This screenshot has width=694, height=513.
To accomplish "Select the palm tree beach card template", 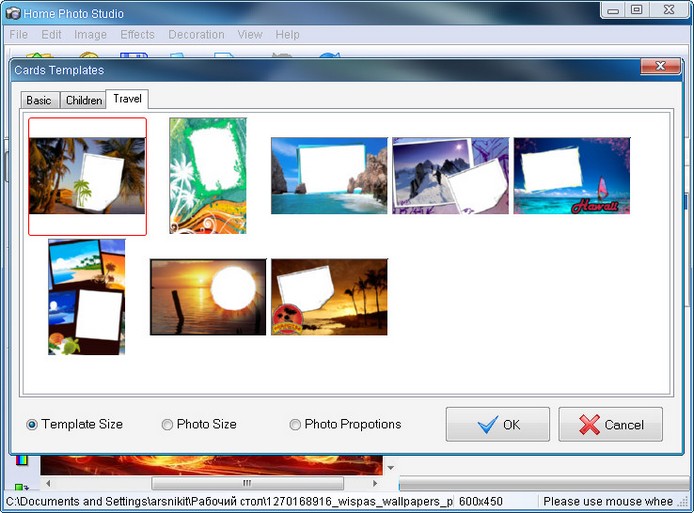I will (87, 176).
